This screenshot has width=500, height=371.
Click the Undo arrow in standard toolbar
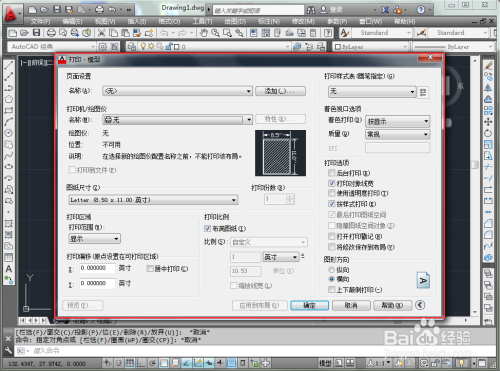point(164,33)
